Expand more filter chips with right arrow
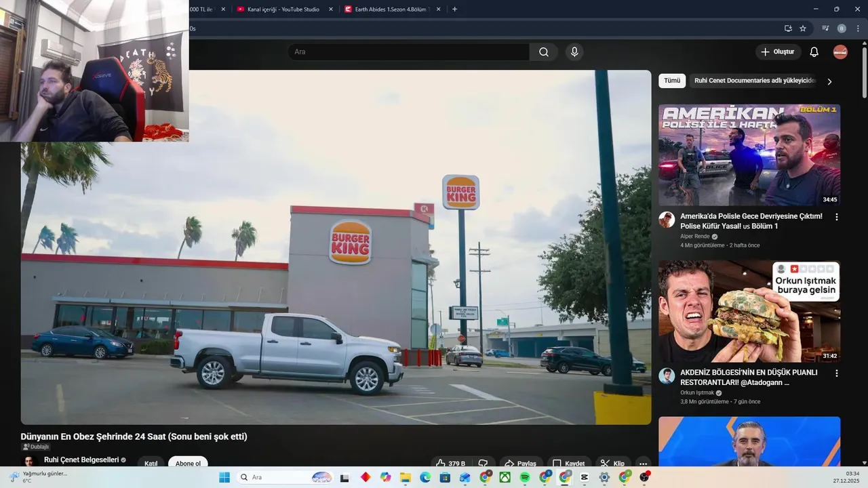868x488 pixels. (x=829, y=81)
